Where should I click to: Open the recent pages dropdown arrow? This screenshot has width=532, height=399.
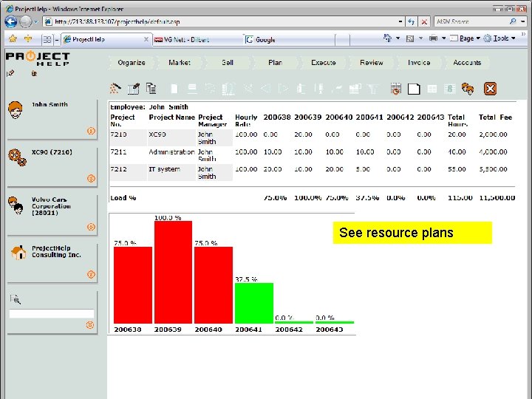(36, 22)
